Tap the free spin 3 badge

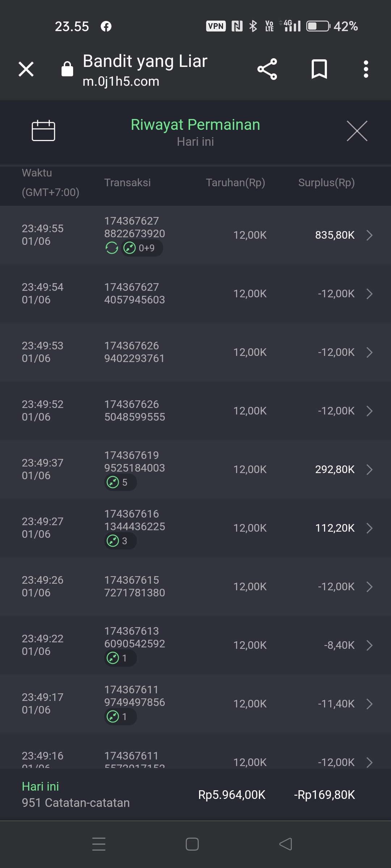click(x=120, y=541)
